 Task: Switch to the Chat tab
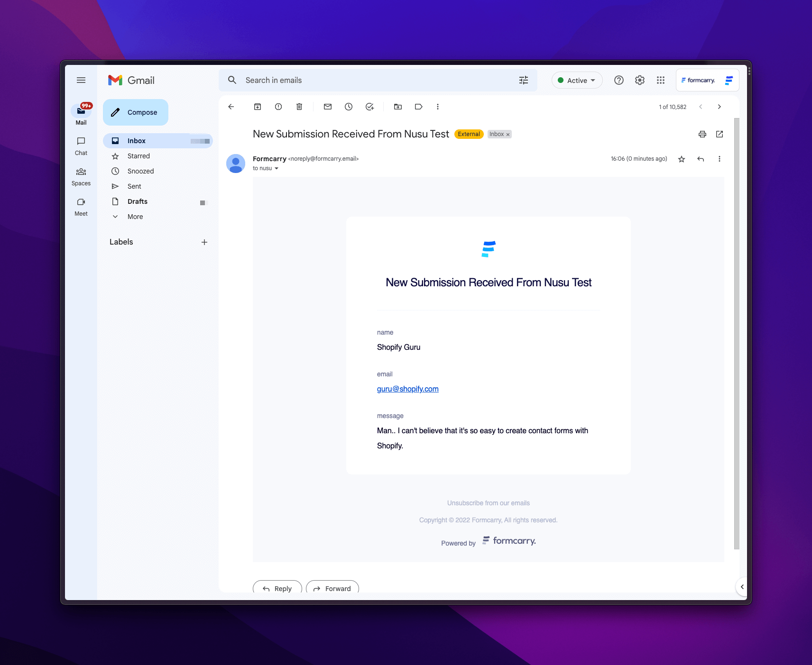tap(81, 146)
